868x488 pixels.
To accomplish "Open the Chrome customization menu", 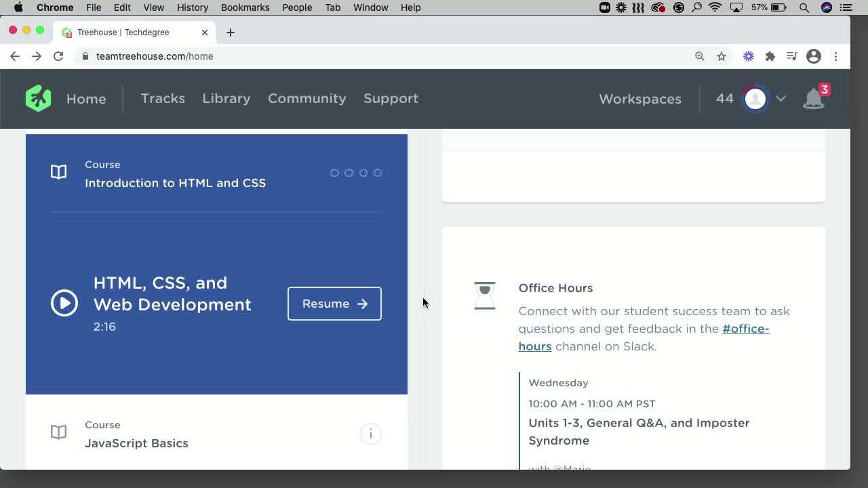I will (836, 56).
